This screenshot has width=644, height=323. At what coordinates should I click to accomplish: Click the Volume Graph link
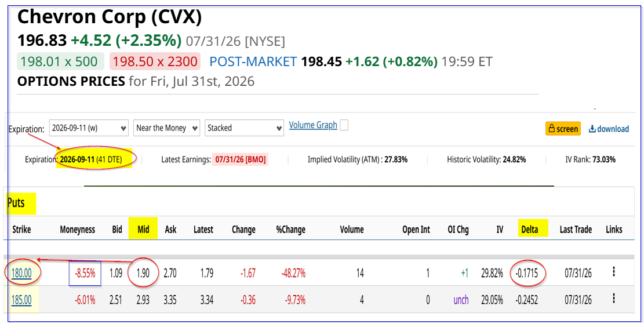[313, 125]
